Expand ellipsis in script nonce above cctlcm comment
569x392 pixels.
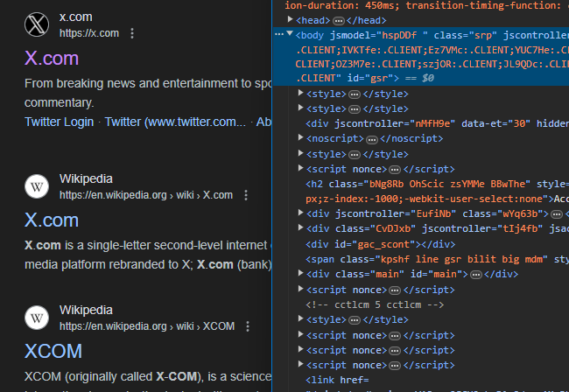tap(395, 290)
